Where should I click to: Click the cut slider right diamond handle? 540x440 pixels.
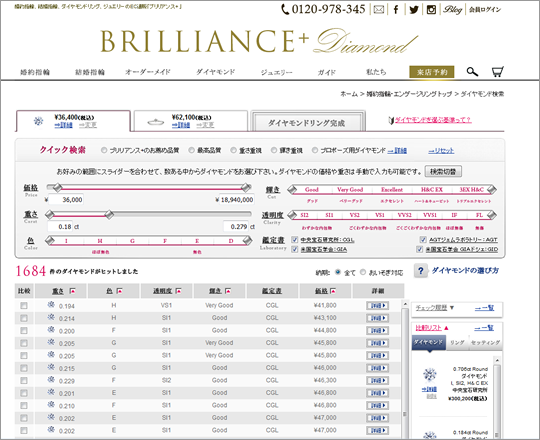[491, 189]
